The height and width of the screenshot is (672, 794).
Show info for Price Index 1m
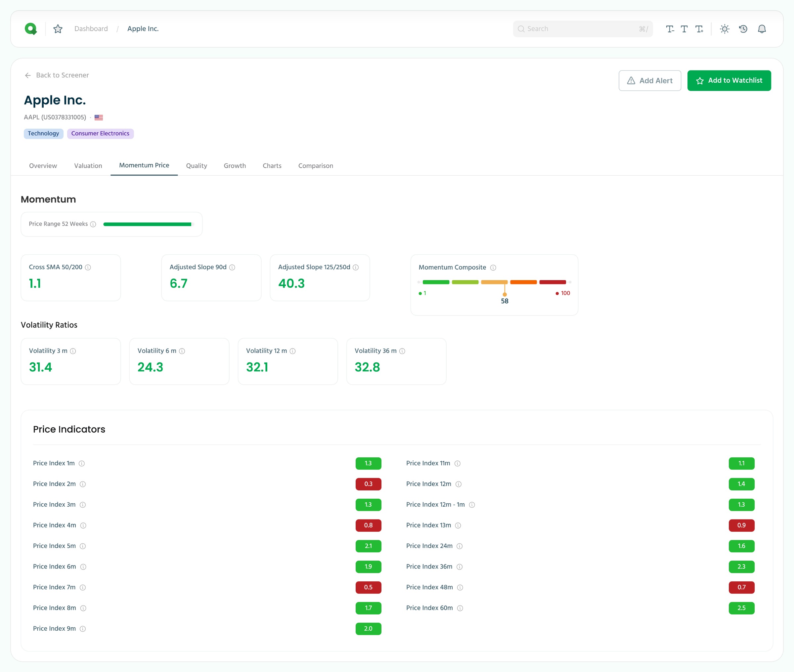81,464
